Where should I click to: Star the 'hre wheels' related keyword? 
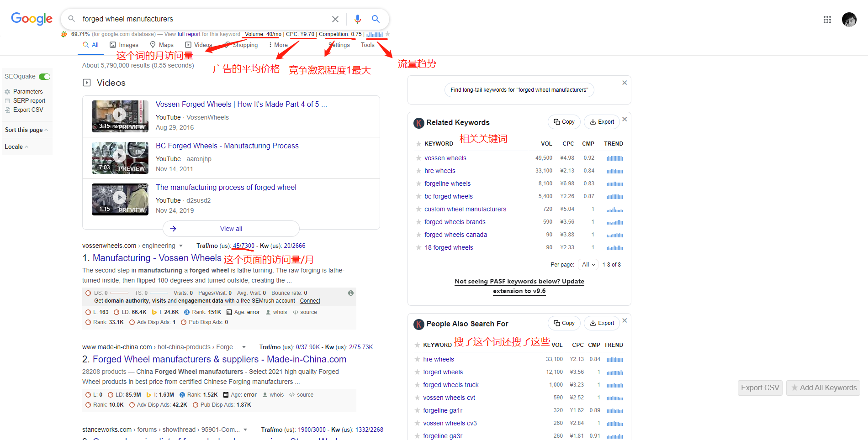point(418,171)
